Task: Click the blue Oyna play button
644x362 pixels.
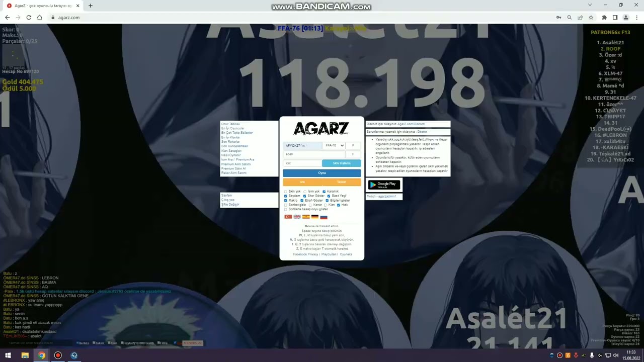Action: 322,173
